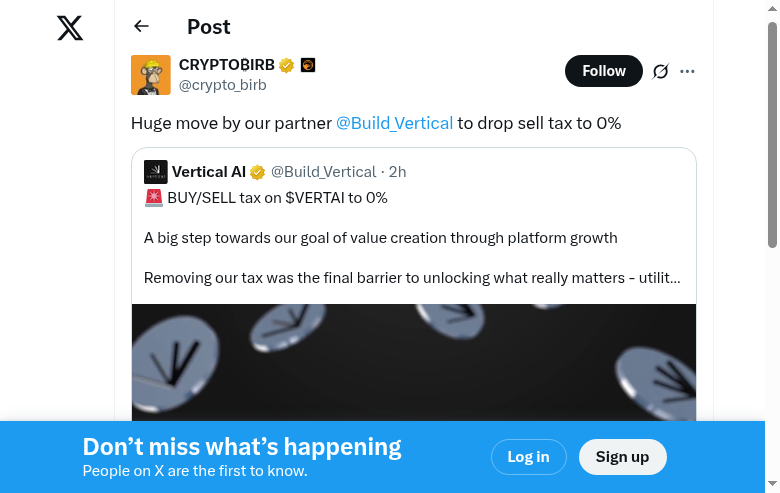Click the Vertical AI account avatar
This screenshot has height=493, width=780.
point(155,171)
